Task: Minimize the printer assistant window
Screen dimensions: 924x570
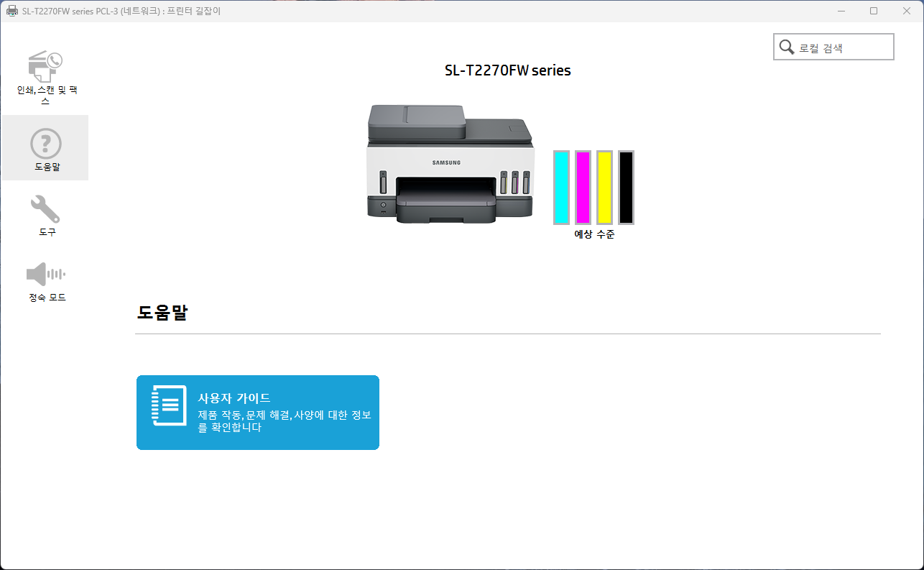Action: pyautogui.click(x=841, y=11)
